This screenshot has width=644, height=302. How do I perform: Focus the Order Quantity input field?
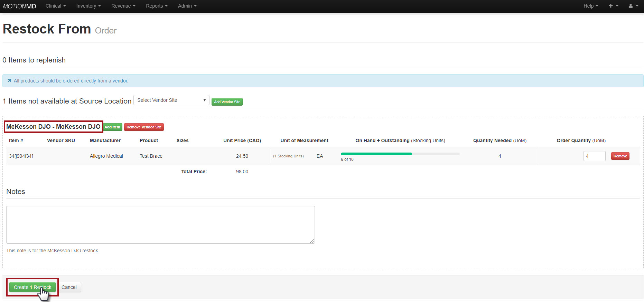pos(594,156)
